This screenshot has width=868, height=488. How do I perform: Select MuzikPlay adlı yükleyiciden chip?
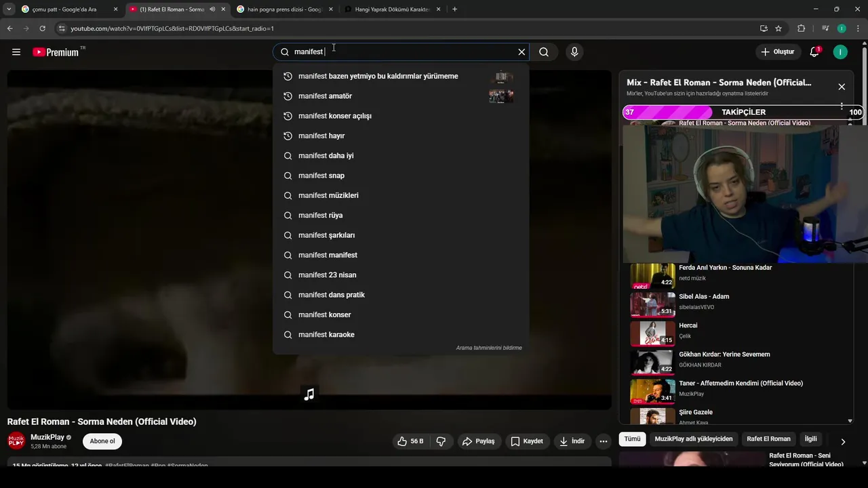point(693,439)
